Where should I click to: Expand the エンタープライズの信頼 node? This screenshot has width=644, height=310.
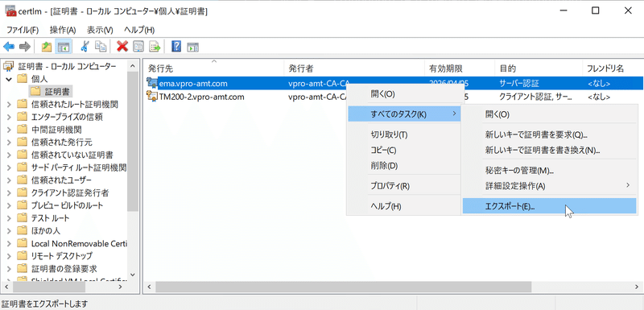click(9, 117)
